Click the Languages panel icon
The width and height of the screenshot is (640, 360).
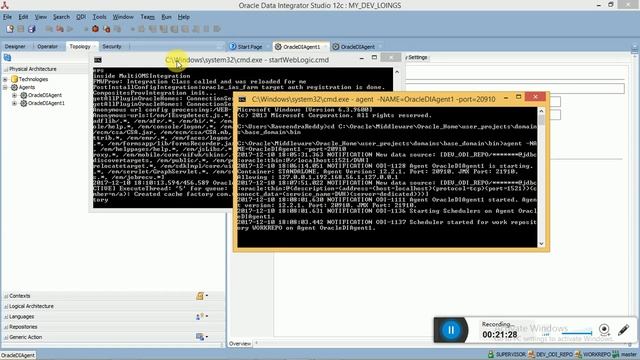199,316
